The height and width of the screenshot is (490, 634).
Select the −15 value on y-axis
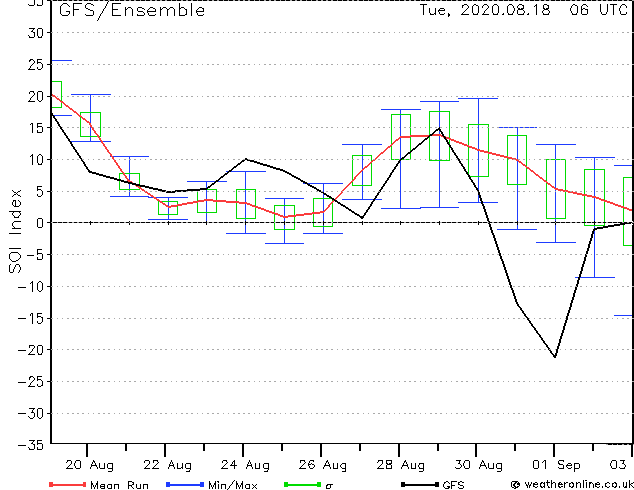click(x=31, y=318)
